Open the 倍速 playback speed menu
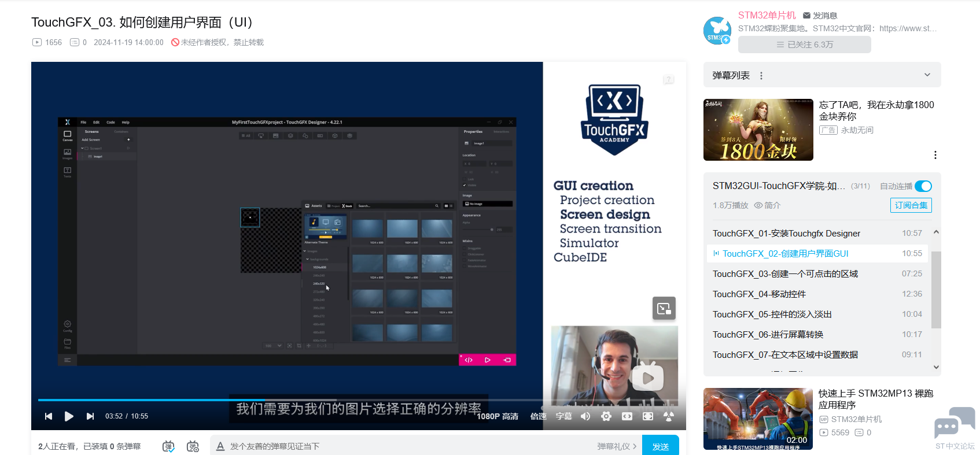This screenshot has height=455, width=980. click(x=539, y=416)
